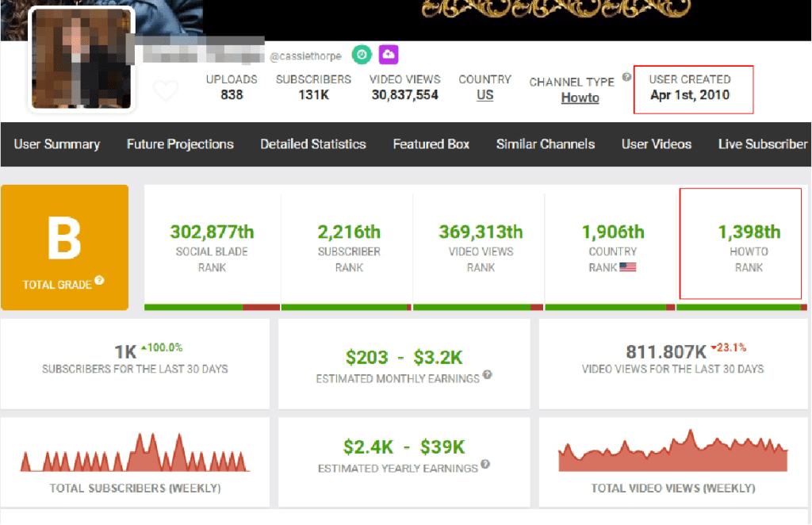The width and height of the screenshot is (812, 525).
Task: Open the Live Subscriber tab
Action: (x=763, y=144)
